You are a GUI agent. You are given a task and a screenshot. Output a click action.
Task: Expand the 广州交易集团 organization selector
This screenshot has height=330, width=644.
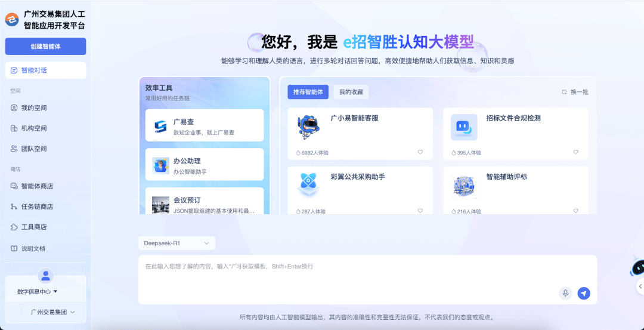pyautogui.click(x=52, y=312)
